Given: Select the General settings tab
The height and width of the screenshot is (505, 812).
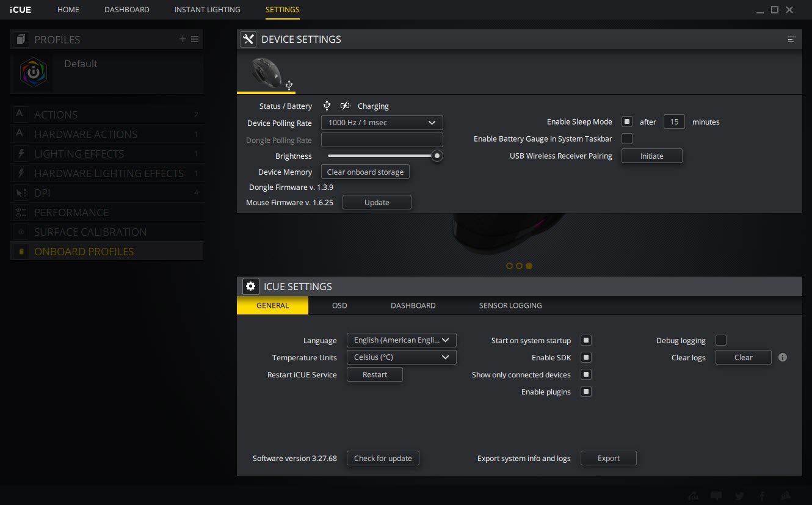Looking at the screenshot, I should click(x=272, y=305).
